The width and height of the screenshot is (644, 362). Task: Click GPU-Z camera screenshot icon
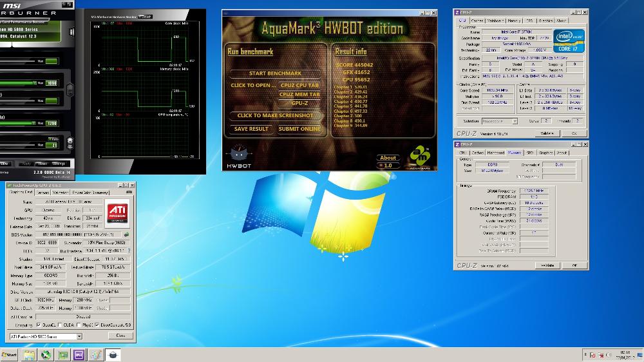129,192
